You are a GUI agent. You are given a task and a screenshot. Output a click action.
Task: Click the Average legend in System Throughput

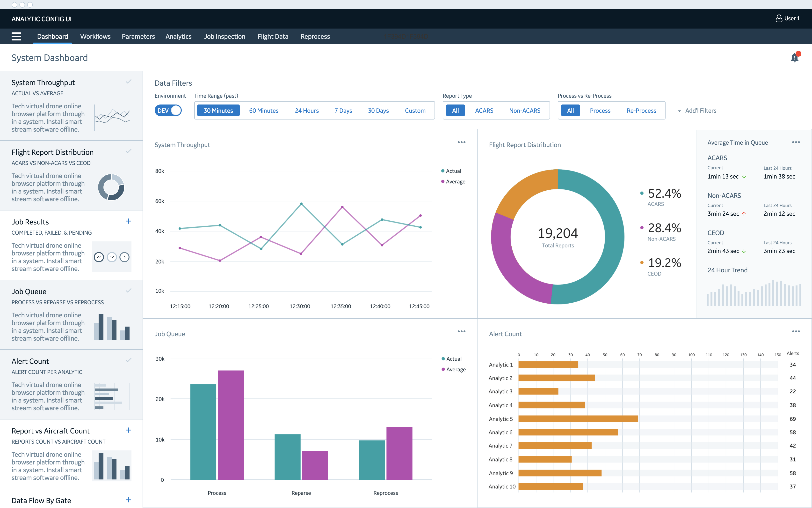(x=453, y=181)
